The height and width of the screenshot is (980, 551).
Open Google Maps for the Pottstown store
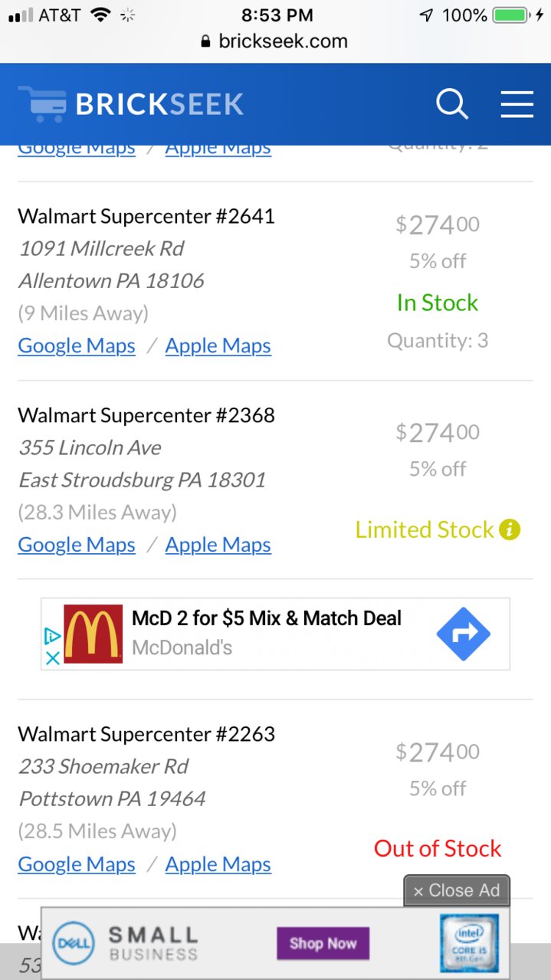click(77, 864)
